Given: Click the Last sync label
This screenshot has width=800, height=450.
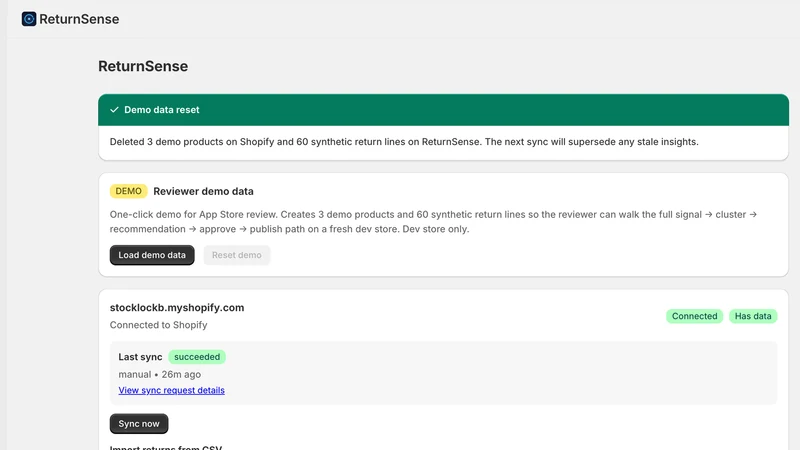Looking at the screenshot, I should (x=140, y=357).
